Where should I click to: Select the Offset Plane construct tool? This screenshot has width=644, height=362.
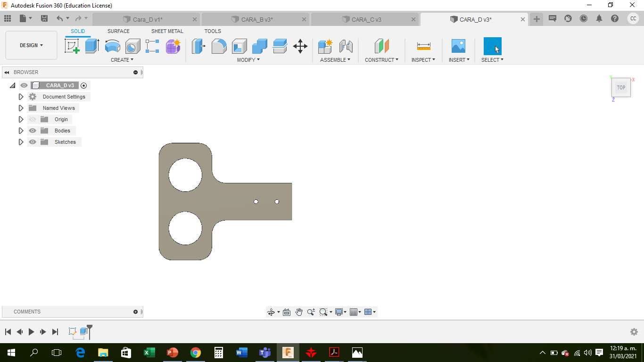(x=382, y=46)
